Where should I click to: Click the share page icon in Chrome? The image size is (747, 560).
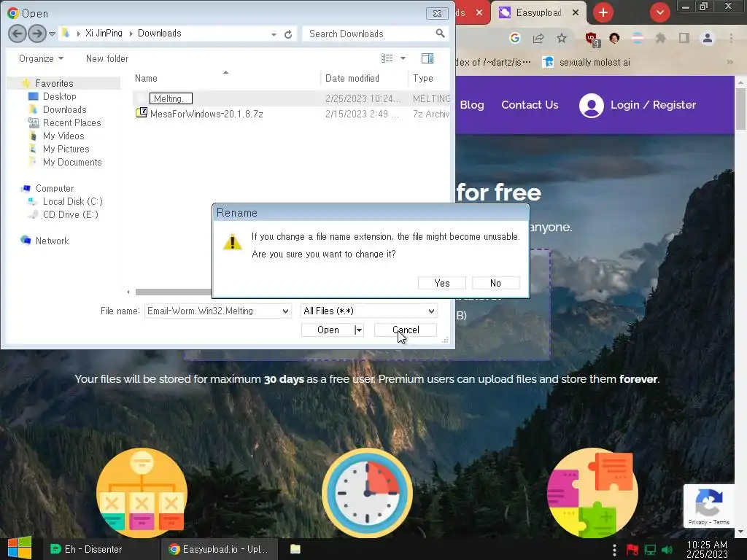click(538, 38)
